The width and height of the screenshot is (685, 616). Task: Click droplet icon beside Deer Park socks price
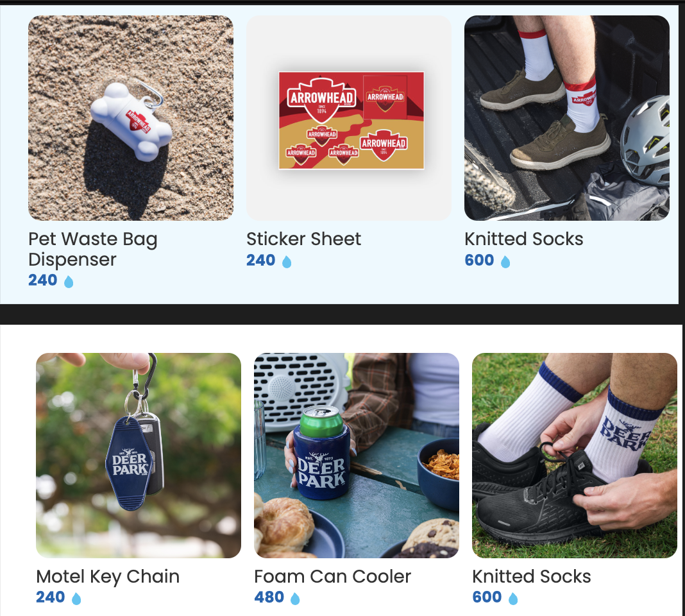click(513, 599)
